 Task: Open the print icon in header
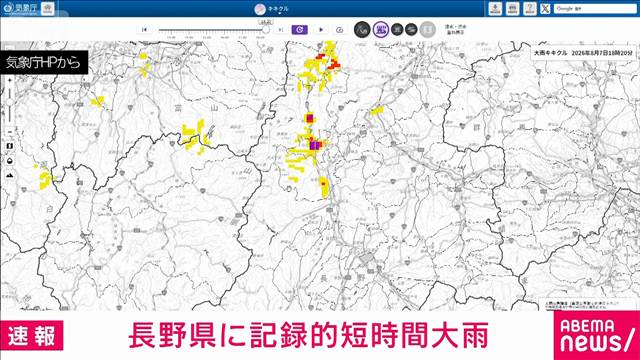pos(513,9)
